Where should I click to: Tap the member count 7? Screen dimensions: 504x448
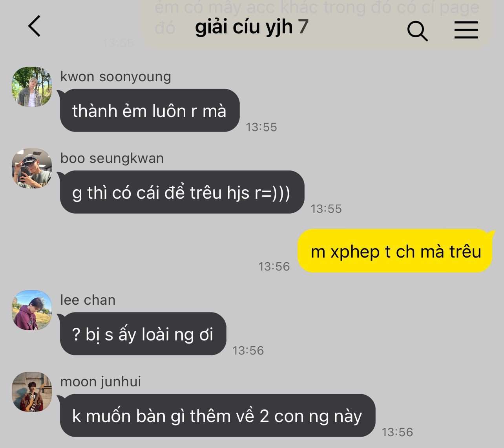click(x=303, y=27)
